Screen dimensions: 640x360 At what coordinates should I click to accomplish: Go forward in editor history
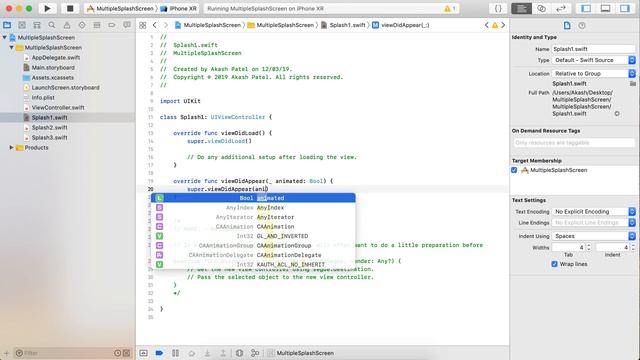click(x=166, y=25)
